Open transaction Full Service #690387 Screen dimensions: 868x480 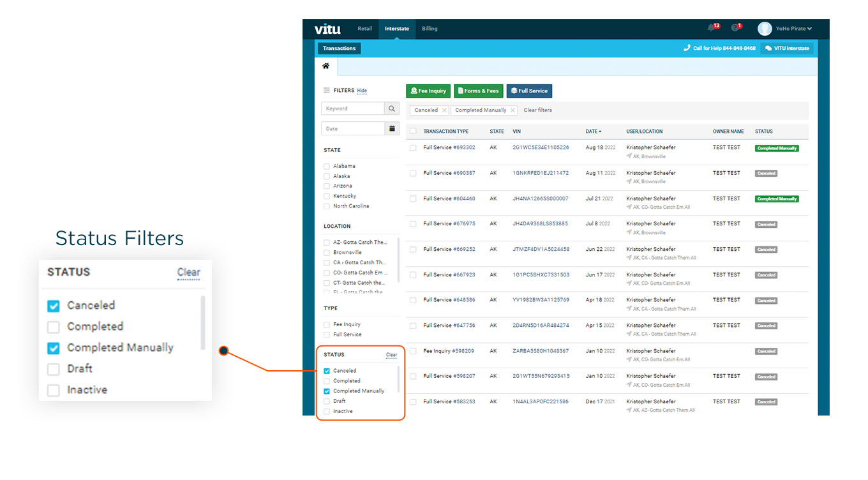click(449, 173)
